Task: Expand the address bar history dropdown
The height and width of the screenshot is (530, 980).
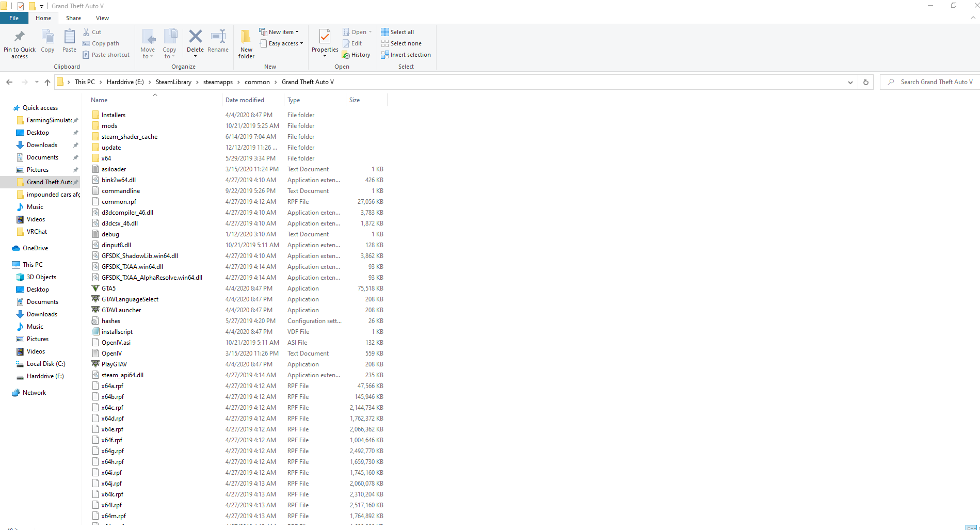Action: (x=850, y=82)
